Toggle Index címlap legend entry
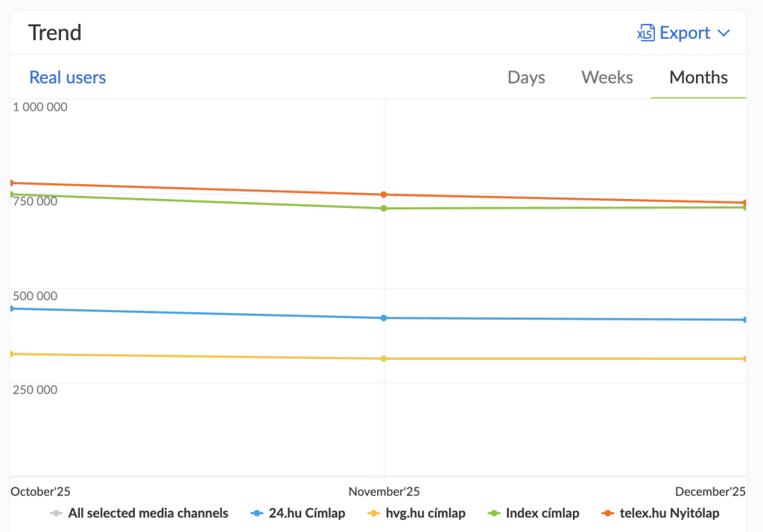 click(x=542, y=513)
